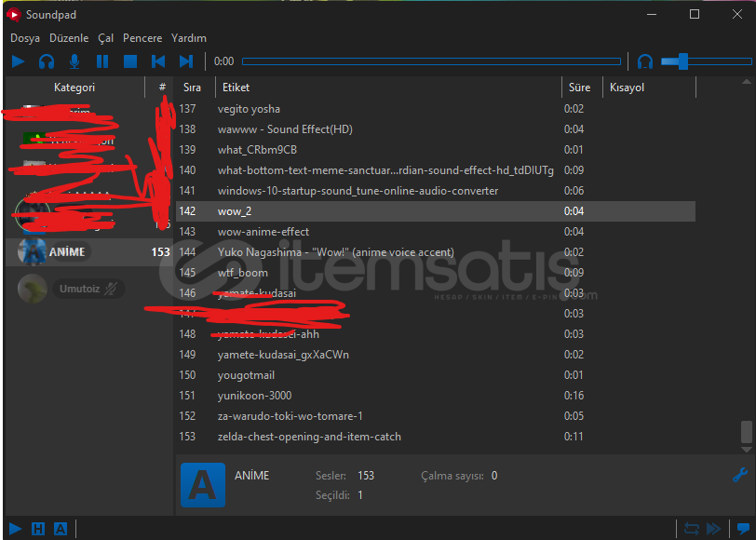The height and width of the screenshot is (540, 756).
Task: Toggle continuous play with double-arrow icon
Action: coord(713,529)
